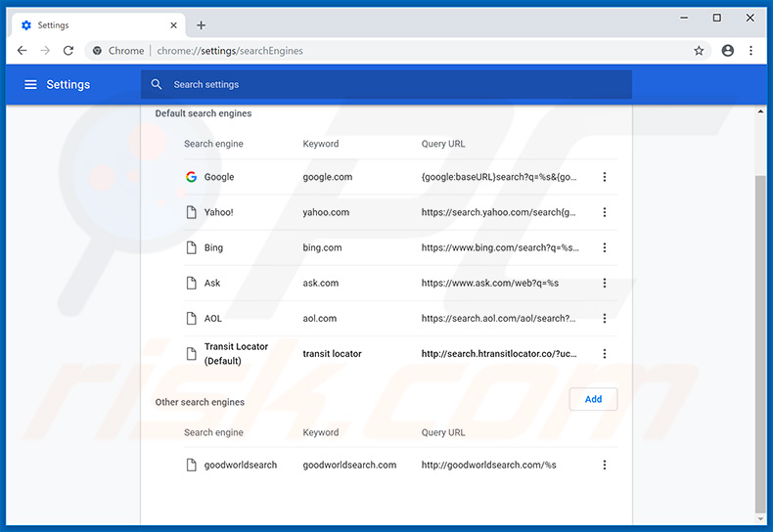The image size is (773, 532).
Task: Click the Other search engines heading
Action: (x=200, y=402)
